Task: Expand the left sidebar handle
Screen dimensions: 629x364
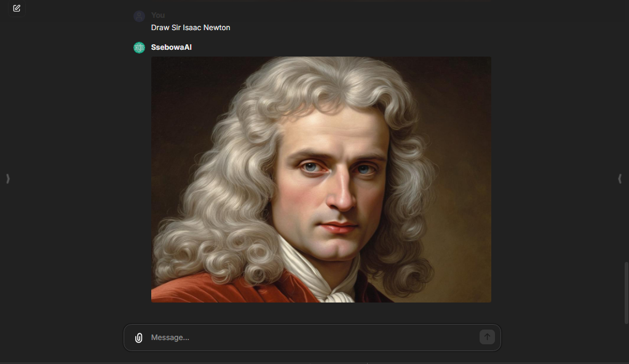Action: click(7, 178)
